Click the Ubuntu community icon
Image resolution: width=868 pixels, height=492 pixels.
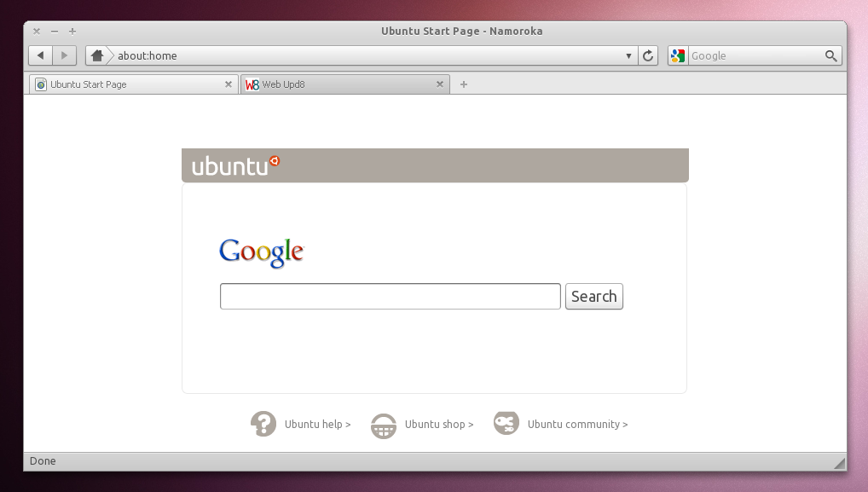point(506,424)
